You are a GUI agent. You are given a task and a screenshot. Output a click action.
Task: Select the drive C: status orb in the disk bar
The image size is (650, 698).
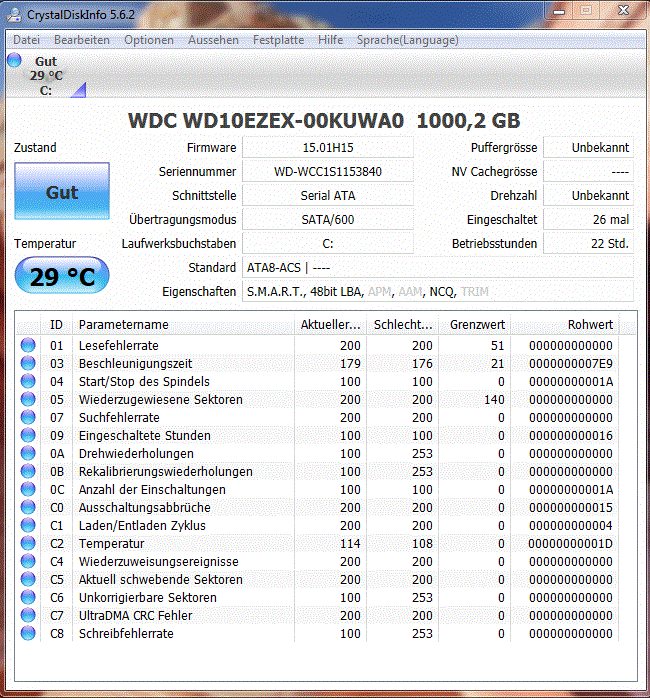click(14, 60)
